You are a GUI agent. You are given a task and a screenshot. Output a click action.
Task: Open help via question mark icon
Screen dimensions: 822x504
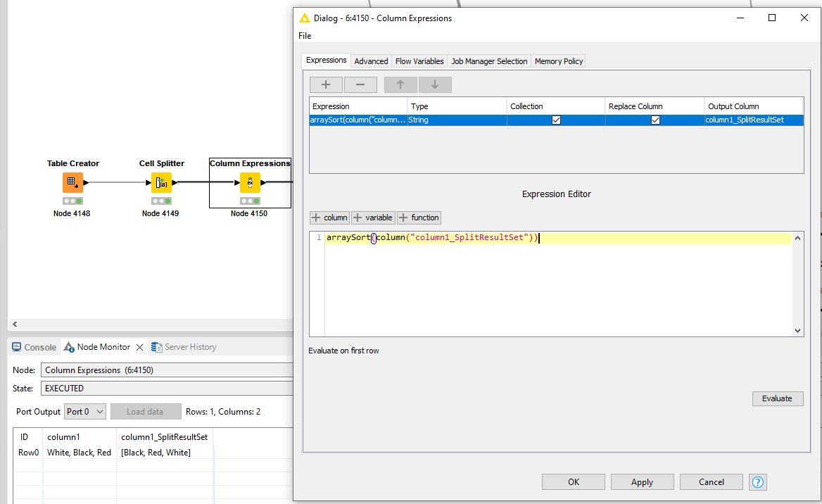pyautogui.click(x=757, y=482)
